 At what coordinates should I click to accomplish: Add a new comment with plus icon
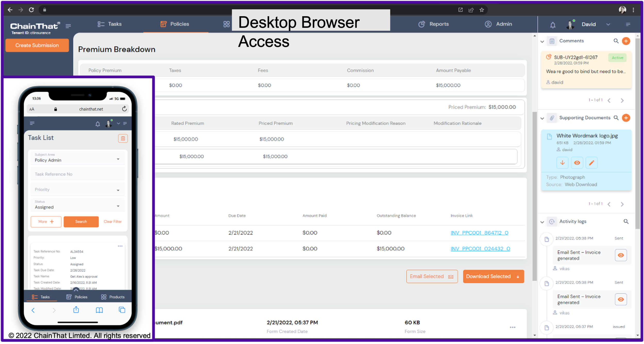pos(626,41)
